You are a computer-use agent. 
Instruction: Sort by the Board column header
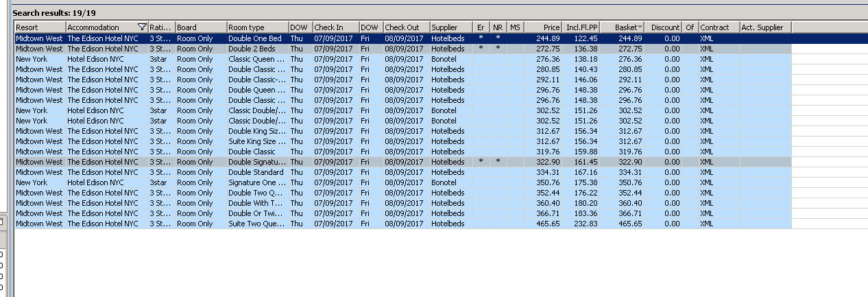pyautogui.click(x=200, y=27)
